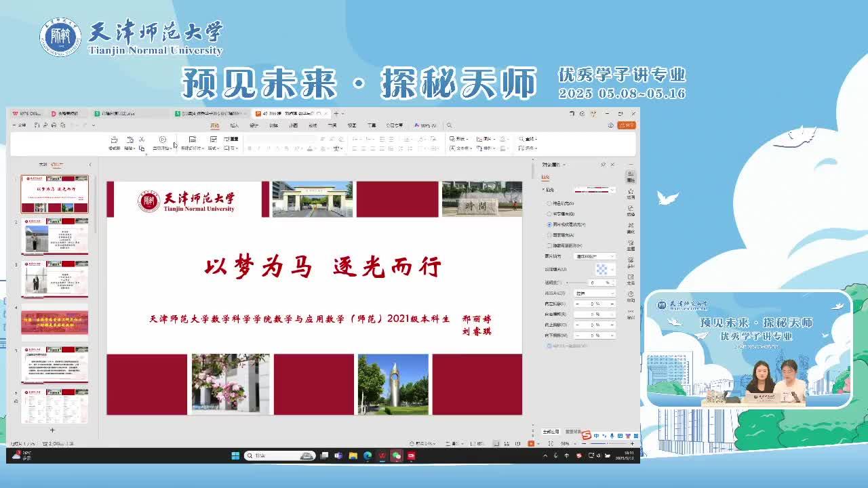Expand the Paste dropdown arrow
The image size is (868, 488).
[x=134, y=148]
